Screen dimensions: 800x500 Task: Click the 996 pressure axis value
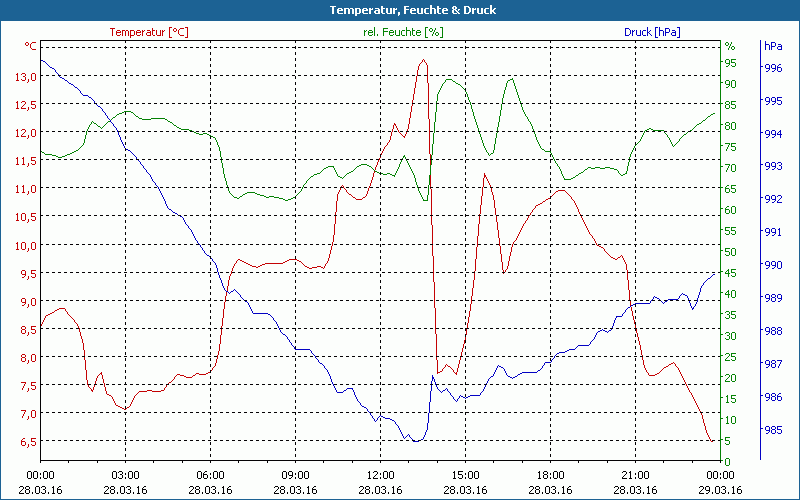coord(772,68)
